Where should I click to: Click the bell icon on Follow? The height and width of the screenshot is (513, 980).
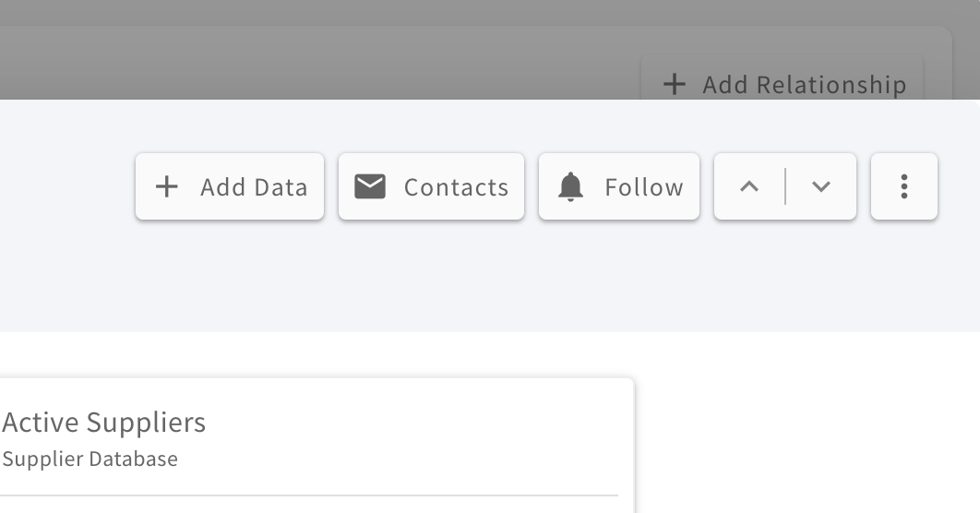(x=571, y=187)
